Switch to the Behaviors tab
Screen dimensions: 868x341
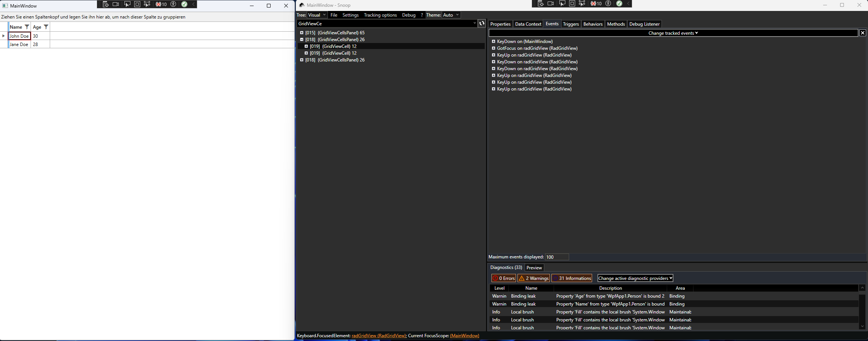point(593,24)
